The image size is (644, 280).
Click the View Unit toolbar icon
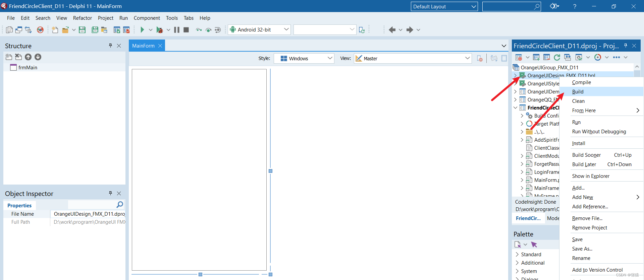[x=9, y=30]
